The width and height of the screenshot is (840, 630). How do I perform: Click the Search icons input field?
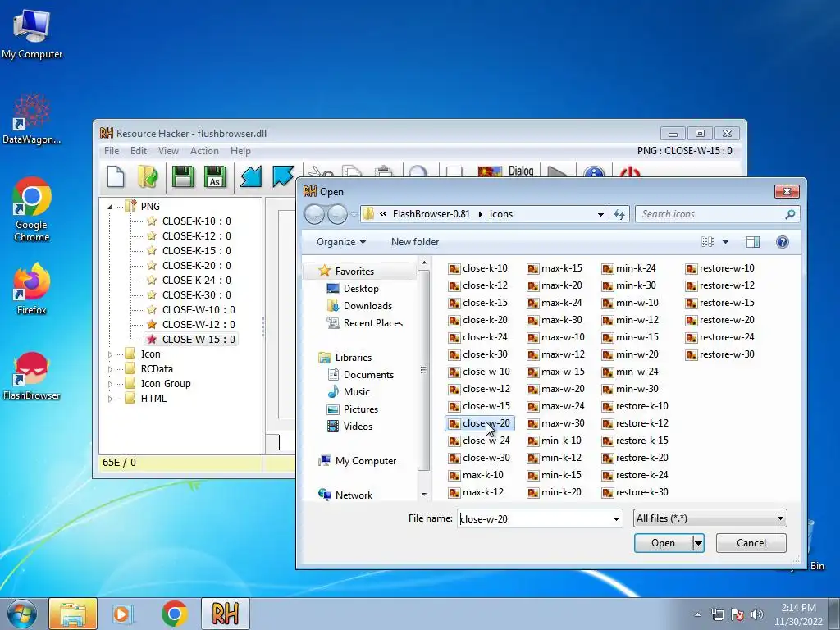click(710, 214)
